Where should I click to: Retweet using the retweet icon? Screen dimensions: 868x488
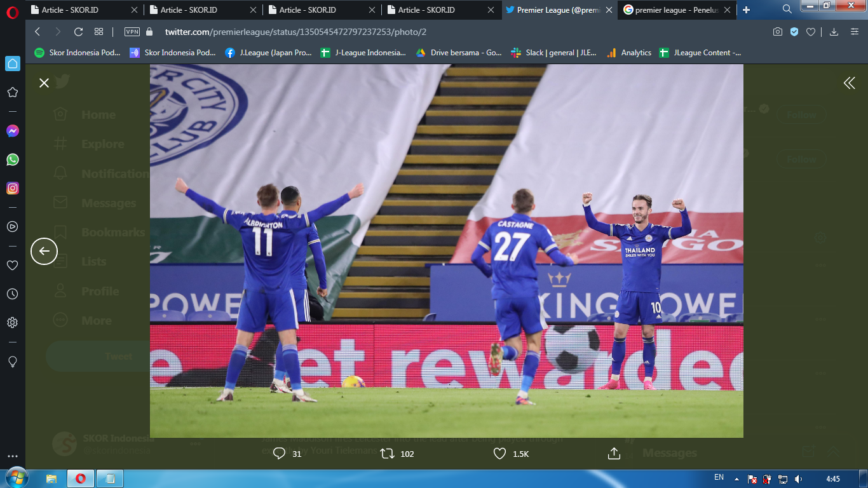(386, 453)
